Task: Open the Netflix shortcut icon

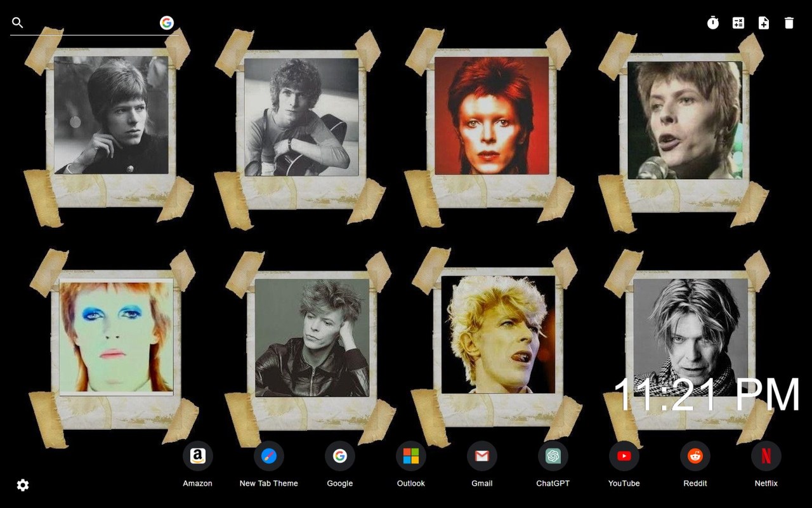Action: 766,456
